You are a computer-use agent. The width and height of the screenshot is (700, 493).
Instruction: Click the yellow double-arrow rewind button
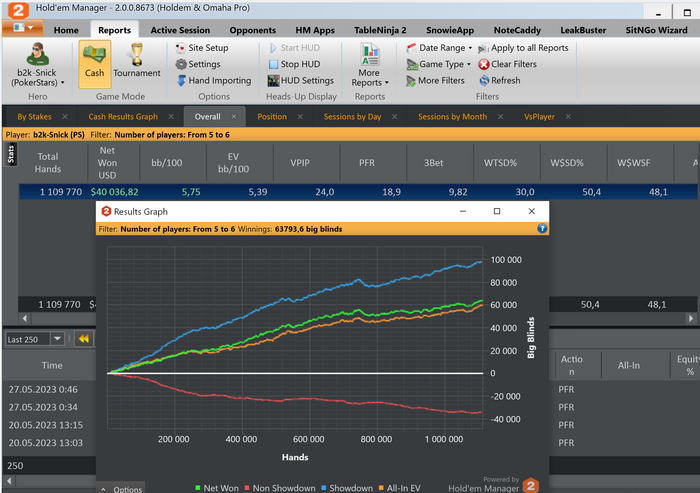point(83,339)
